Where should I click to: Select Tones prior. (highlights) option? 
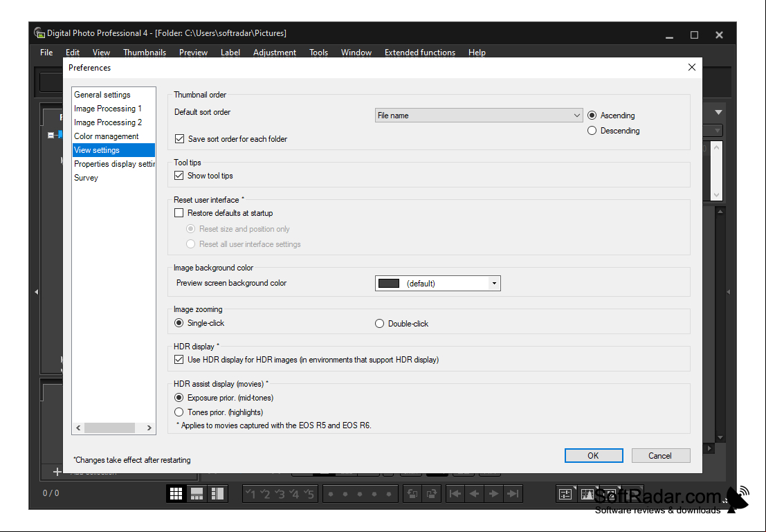point(179,412)
